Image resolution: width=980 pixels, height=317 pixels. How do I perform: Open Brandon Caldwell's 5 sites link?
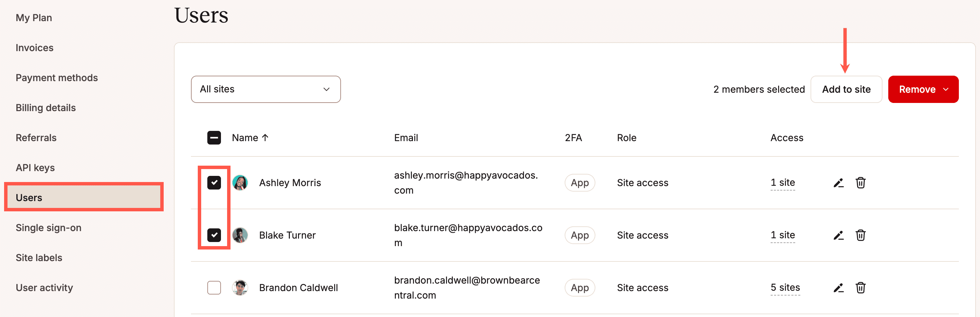pos(785,288)
